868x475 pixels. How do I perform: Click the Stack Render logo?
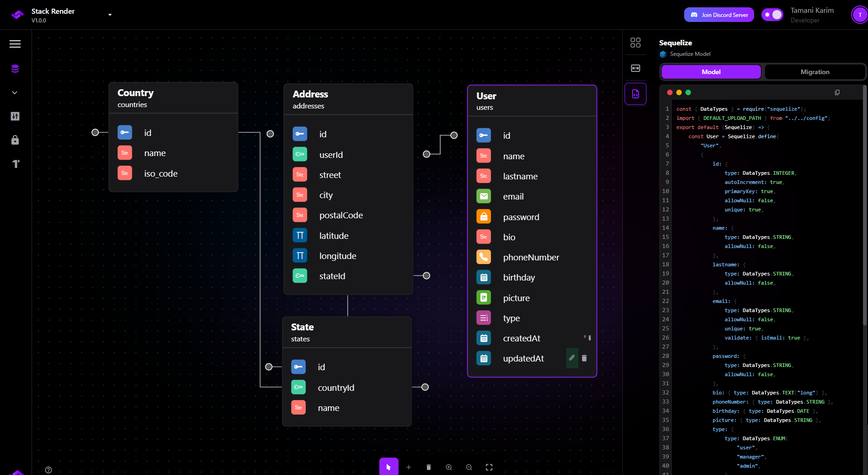(x=17, y=15)
